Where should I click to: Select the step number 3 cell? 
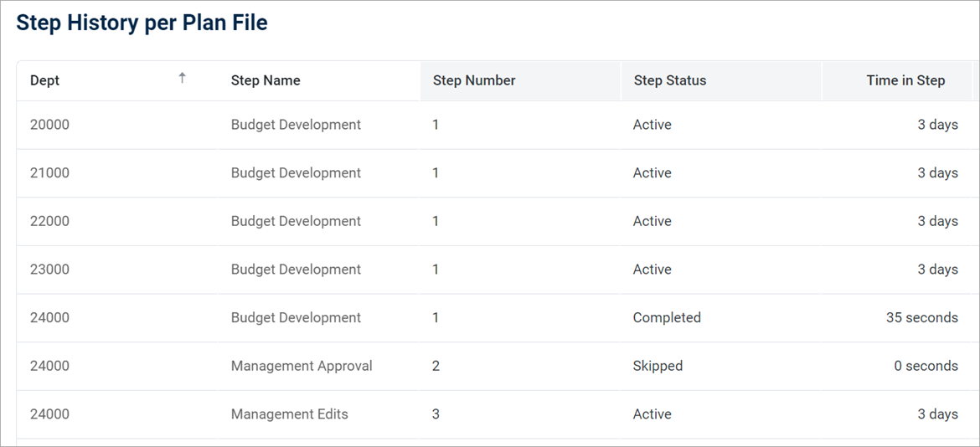[x=436, y=414]
